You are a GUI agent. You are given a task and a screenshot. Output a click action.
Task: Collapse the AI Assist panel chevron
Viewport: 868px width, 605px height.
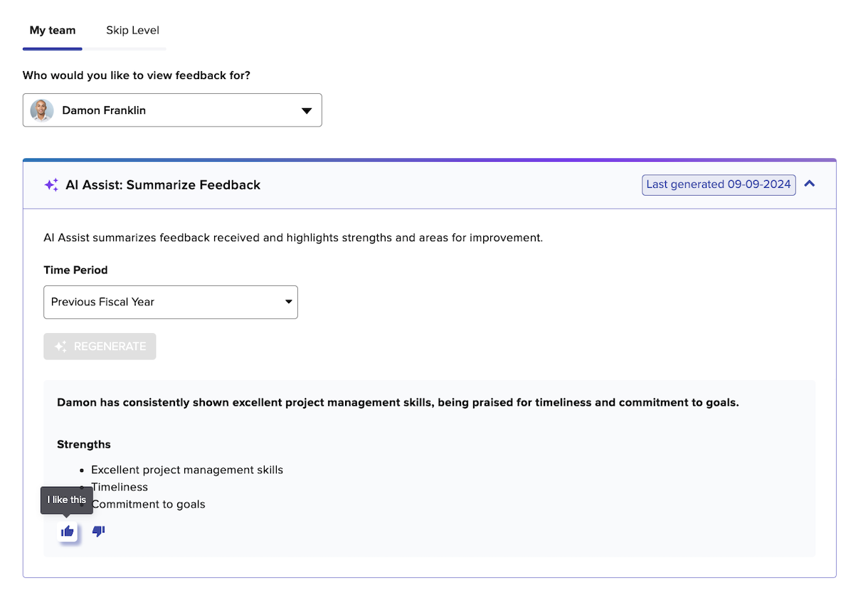click(x=810, y=184)
